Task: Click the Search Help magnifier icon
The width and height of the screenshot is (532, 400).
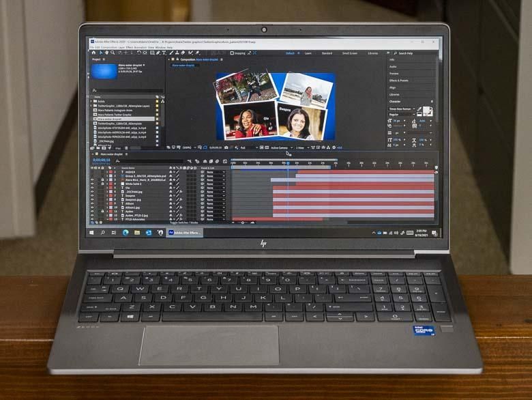Action: [x=396, y=53]
